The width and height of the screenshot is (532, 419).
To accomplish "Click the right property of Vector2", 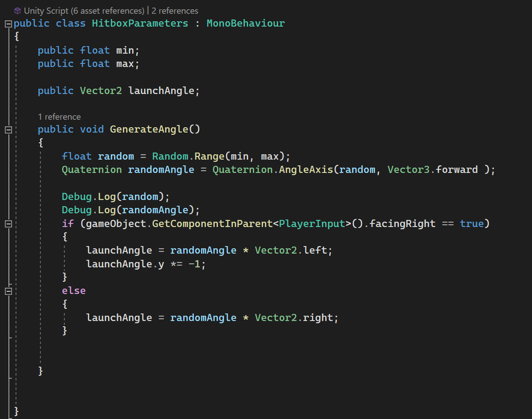I will (x=318, y=317).
